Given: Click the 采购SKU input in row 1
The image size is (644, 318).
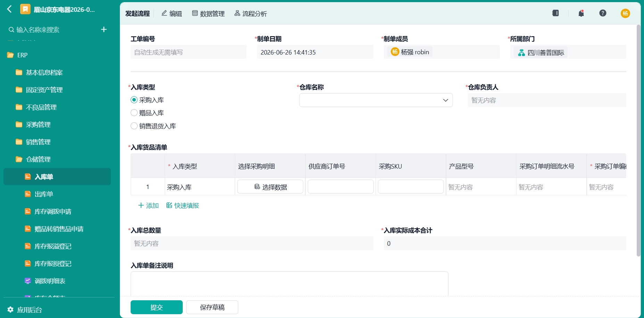Looking at the screenshot, I should [411, 187].
